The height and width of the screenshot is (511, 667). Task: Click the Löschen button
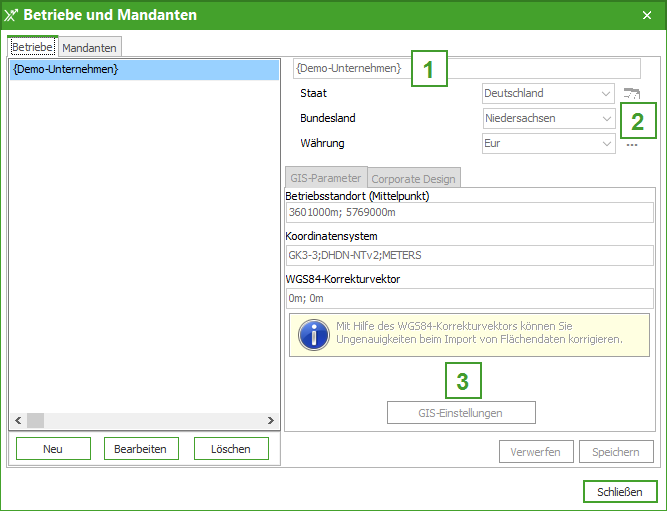231,449
